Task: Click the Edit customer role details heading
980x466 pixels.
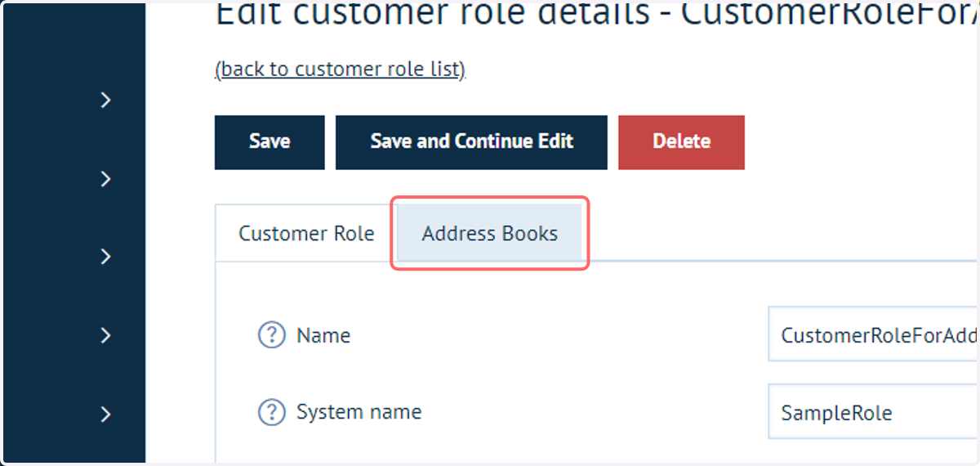Action: (x=597, y=15)
